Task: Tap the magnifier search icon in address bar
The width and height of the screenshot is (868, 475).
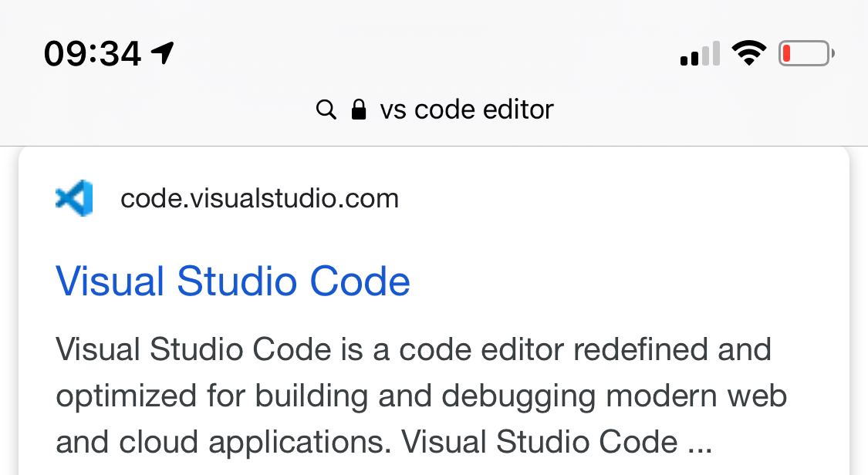Action: [x=326, y=109]
